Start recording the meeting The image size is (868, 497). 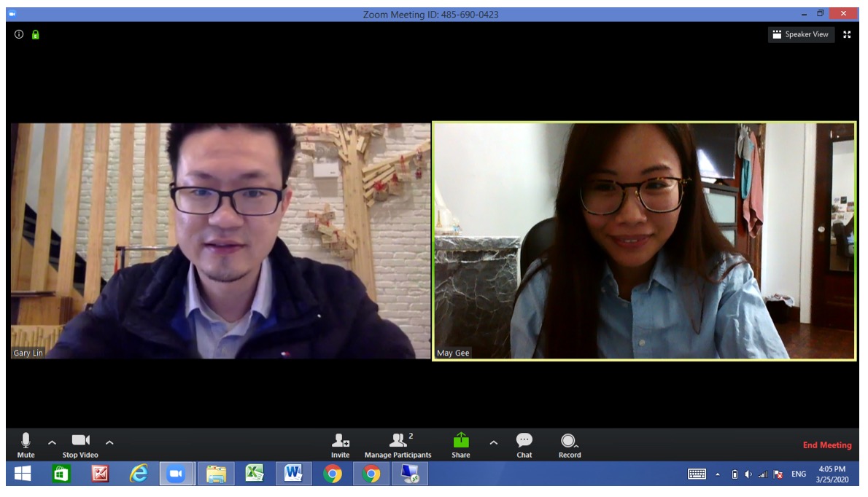570,445
